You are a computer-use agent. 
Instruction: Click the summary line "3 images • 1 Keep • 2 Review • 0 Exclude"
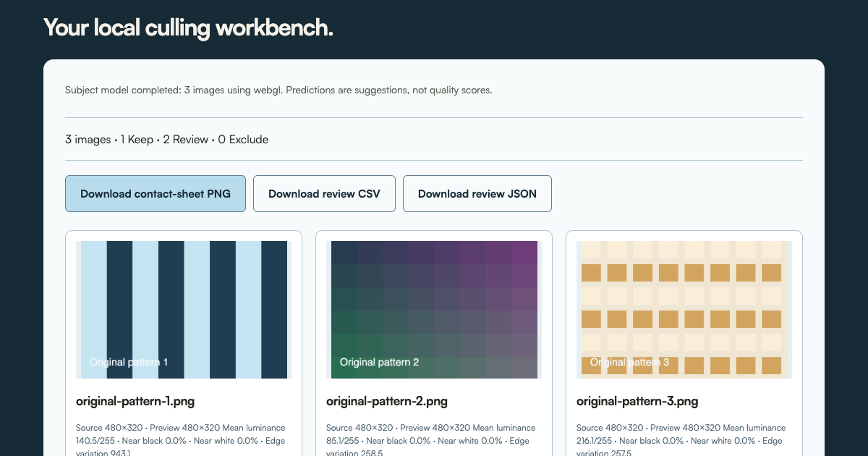coord(166,139)
